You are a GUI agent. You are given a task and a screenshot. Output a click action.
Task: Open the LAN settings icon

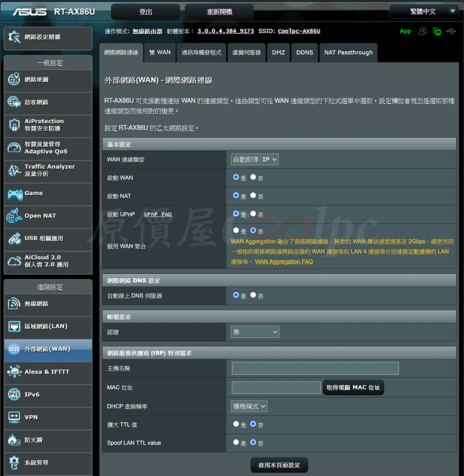tap(14, 326)
